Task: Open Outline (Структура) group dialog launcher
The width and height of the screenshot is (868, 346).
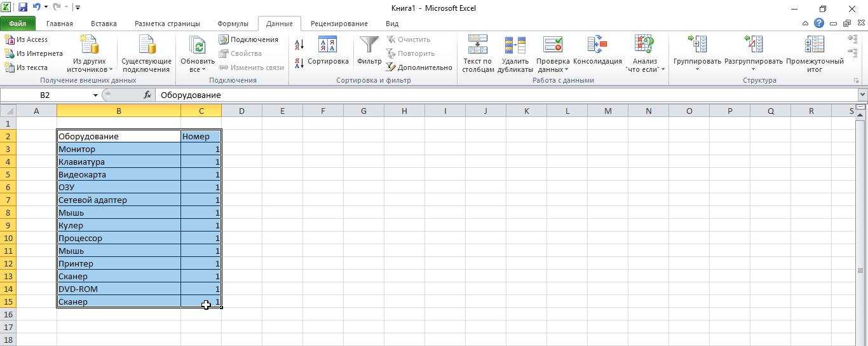Action: (x=857, y=81)
